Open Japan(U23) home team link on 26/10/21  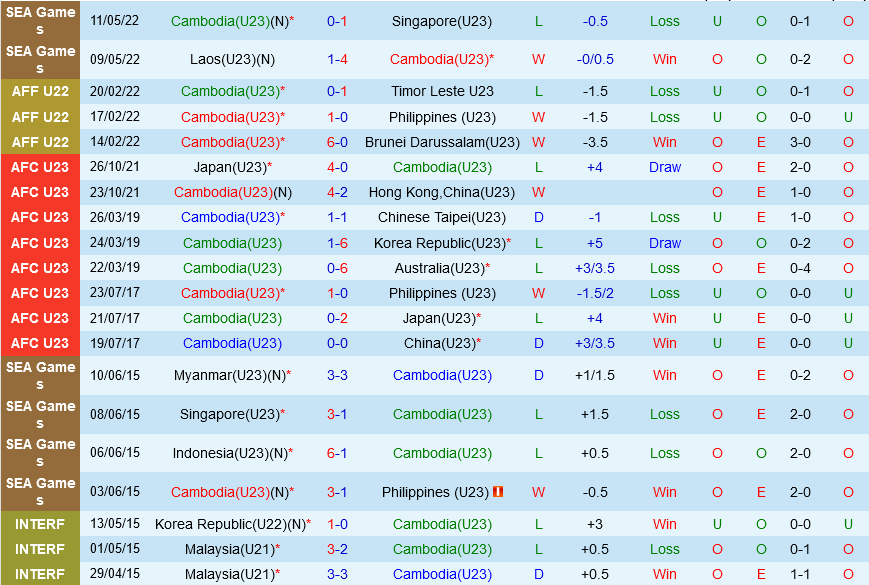tap(230, 167)
